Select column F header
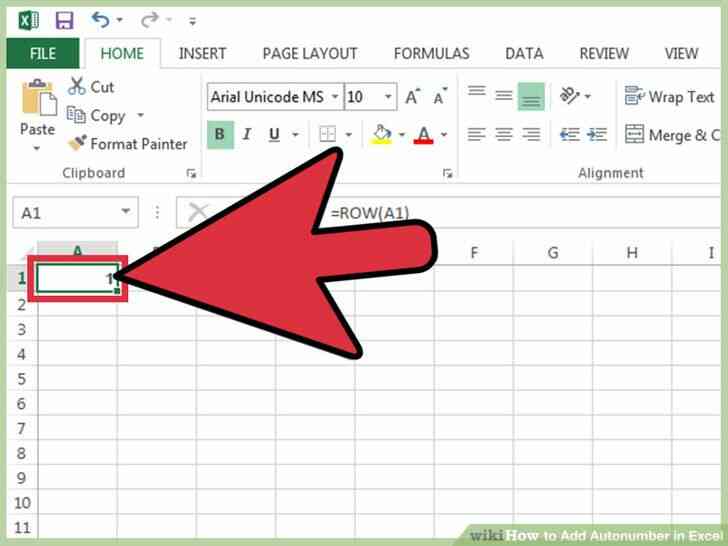This screenshot has width=728, height=546. (x=474, y=253)
